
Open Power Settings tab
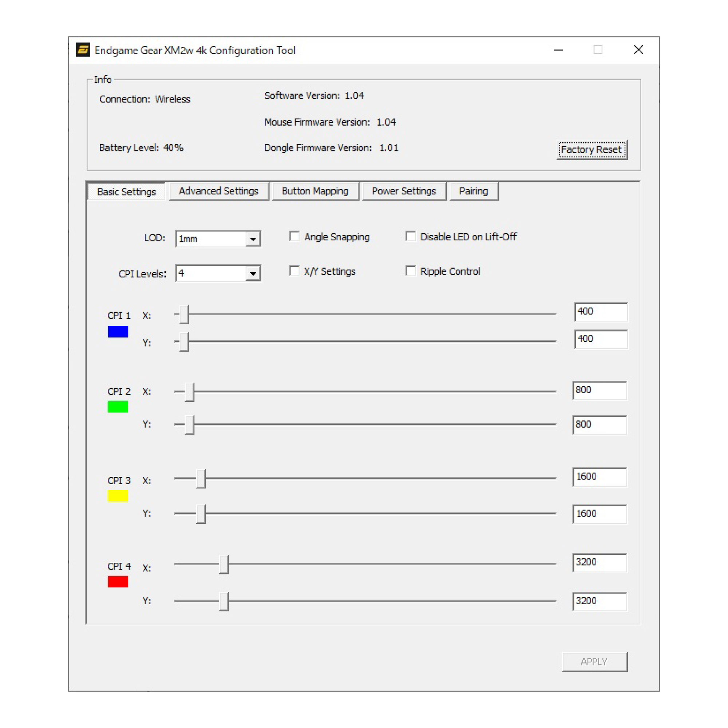tap(404, 191)
